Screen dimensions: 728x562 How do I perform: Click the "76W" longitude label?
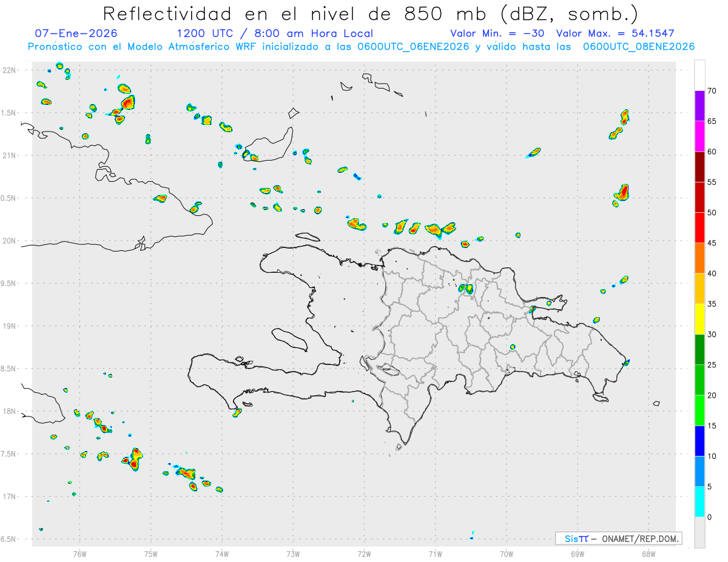(x=79, y=554)
